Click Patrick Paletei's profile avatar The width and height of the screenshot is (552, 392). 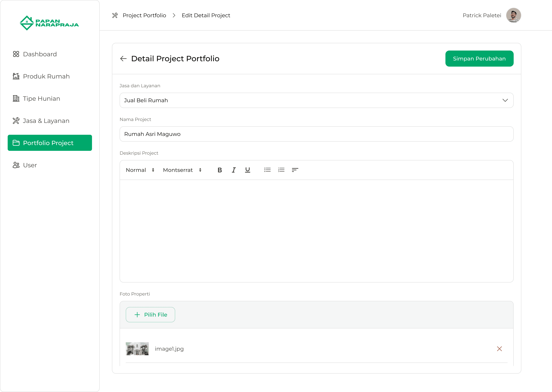click(513, 16)
